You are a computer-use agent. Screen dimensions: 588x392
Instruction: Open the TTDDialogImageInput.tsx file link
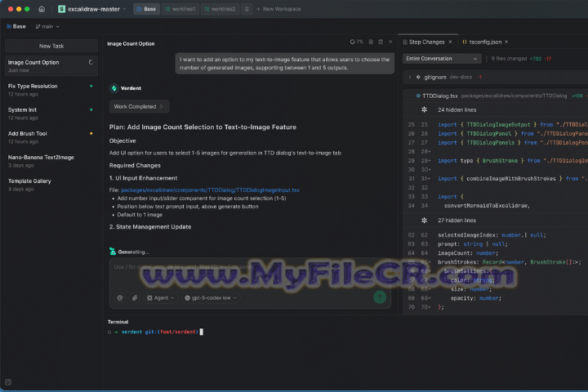tap(210, 190)
